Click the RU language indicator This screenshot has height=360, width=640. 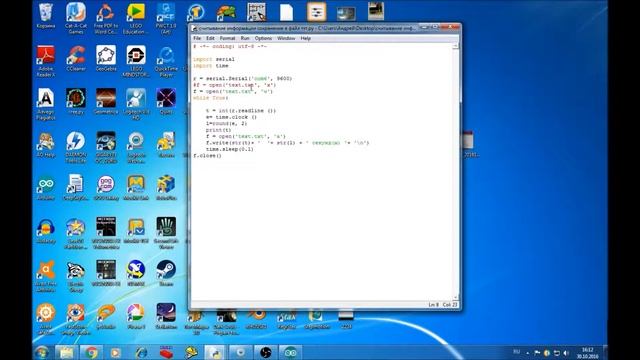[x=516, y=352]
